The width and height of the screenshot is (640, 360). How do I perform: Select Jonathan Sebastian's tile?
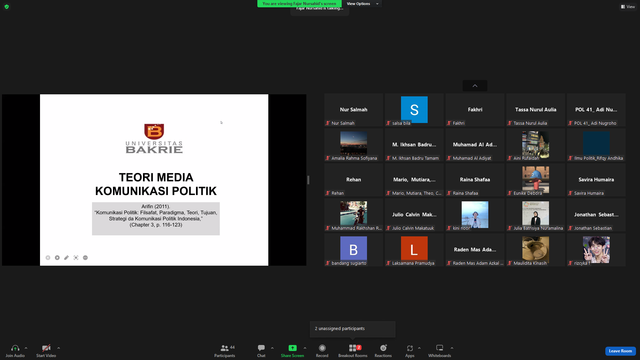tap(596, 215)
